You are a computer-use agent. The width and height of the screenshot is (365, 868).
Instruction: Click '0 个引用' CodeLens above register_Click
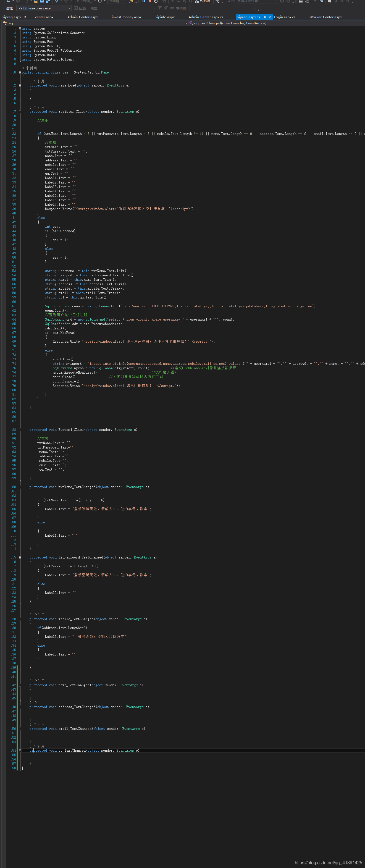(37, 107)
